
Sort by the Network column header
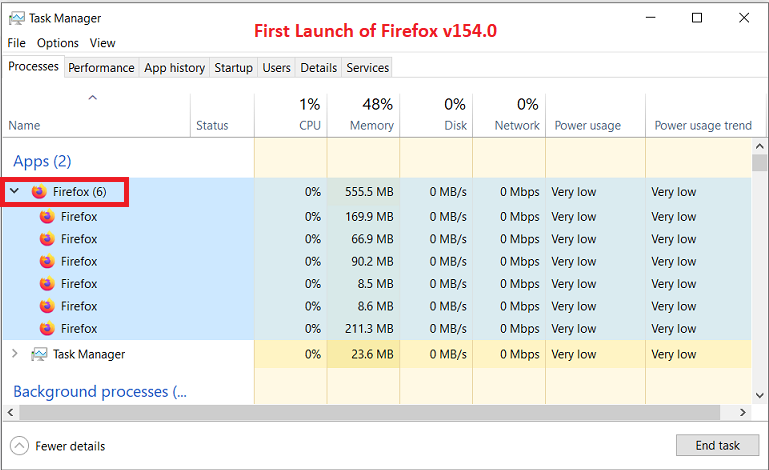coord(509,115)
